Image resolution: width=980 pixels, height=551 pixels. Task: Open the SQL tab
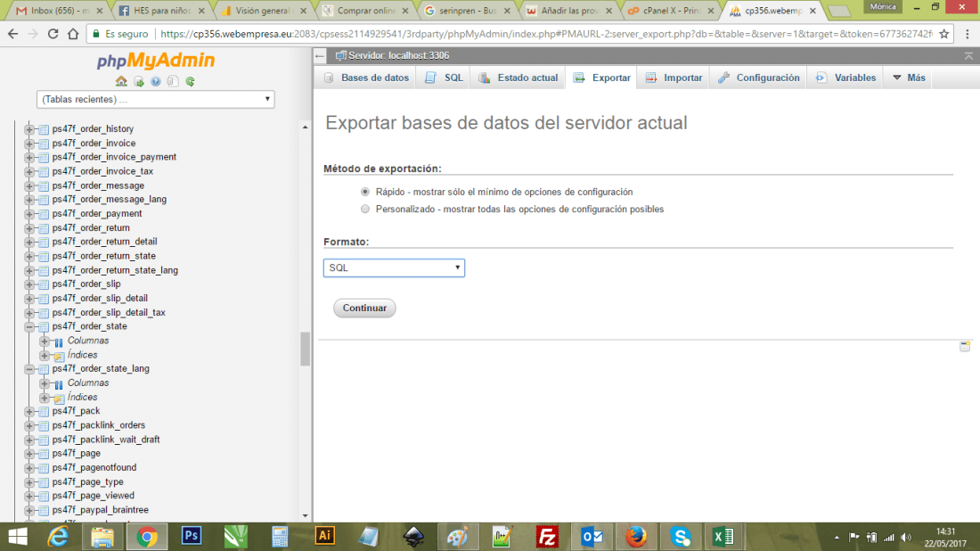coord(445,78)
